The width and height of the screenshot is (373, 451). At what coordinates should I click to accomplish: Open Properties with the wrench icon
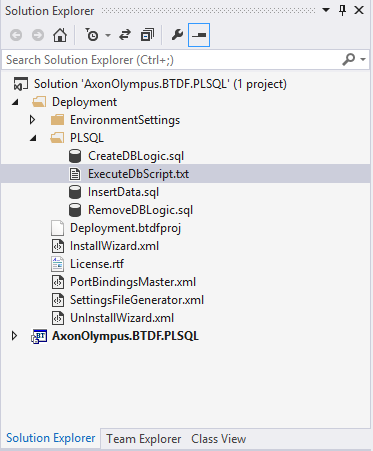click(177, 35)
